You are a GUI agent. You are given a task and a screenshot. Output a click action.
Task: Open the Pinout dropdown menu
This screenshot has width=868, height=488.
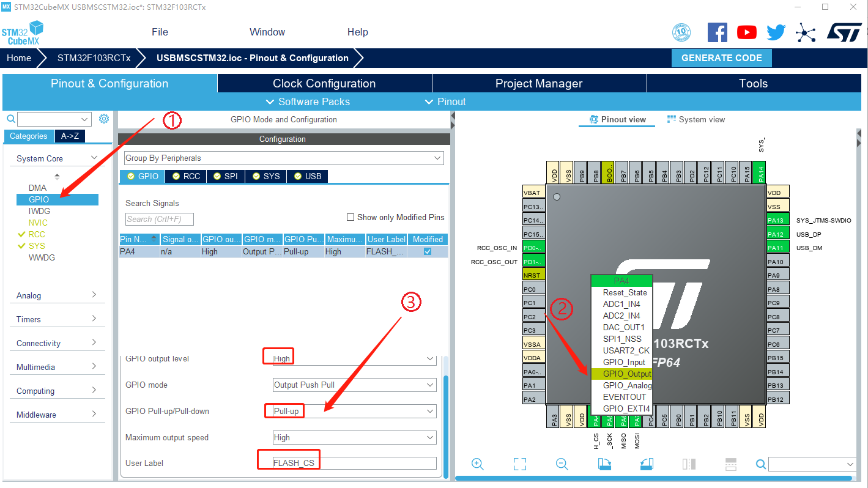pos(445,102)
